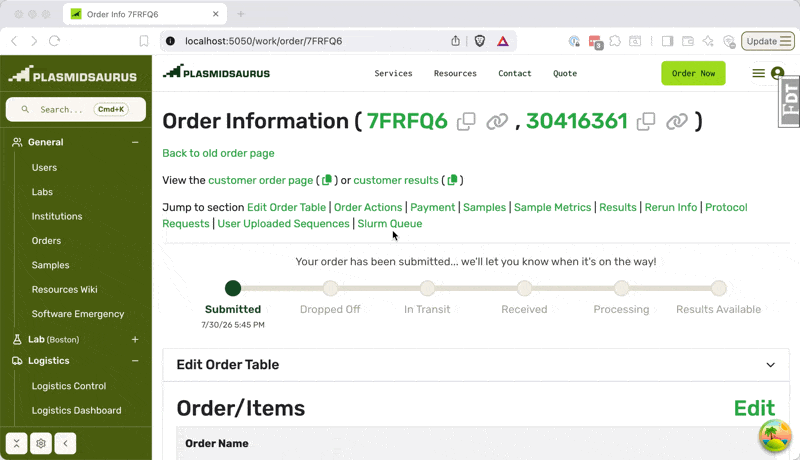Screen dimensions: 800x460
Task: Open Quote in top navigation
Action: pyautogui.click(x=565, y=73)
